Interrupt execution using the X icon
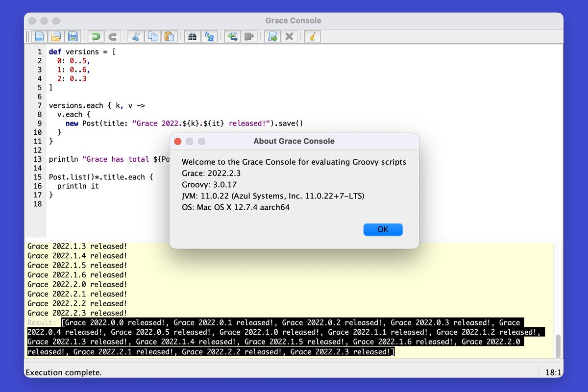Screen dimensions: 588x392 pos(290,36)
